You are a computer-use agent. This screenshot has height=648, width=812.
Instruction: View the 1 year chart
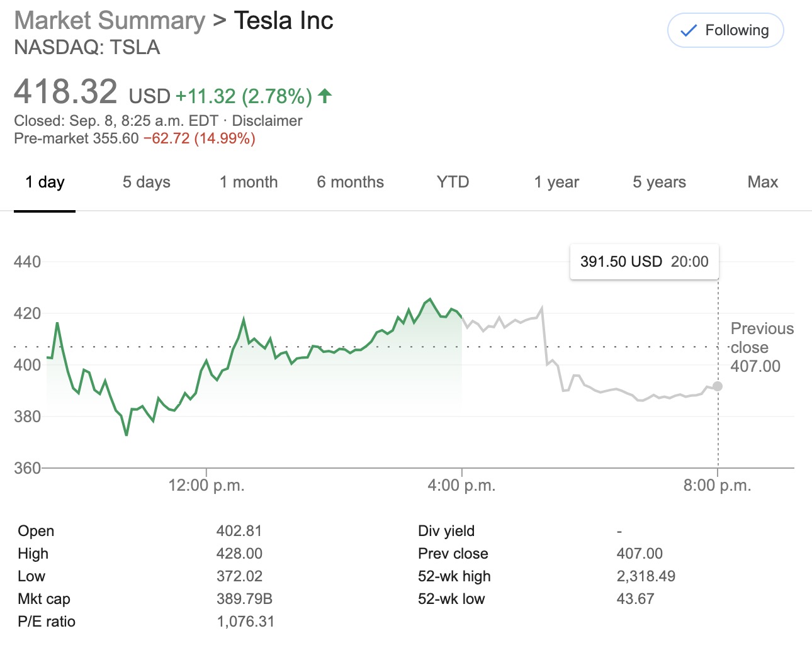click(556, 182)
